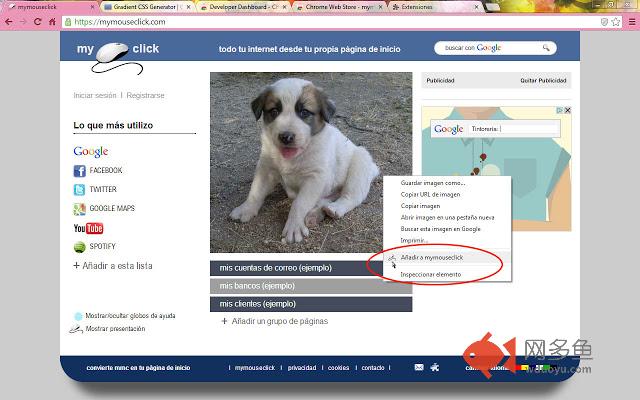This screenshot has height=400, width=640.
Task: Click 'Quitar Publicidad' link
Action: click(x=543, y=81)
